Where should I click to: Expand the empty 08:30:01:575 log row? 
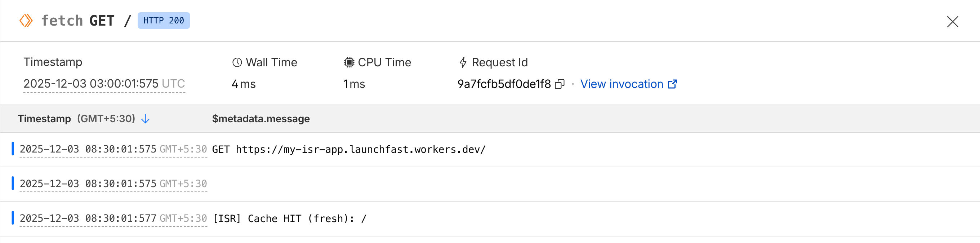pos(113,184)
